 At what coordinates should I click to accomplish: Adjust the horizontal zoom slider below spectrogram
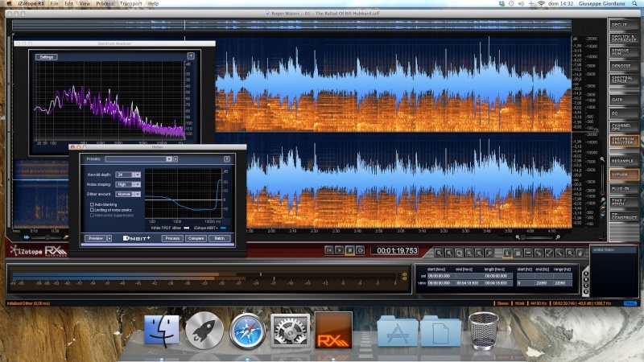click(538, 237)
